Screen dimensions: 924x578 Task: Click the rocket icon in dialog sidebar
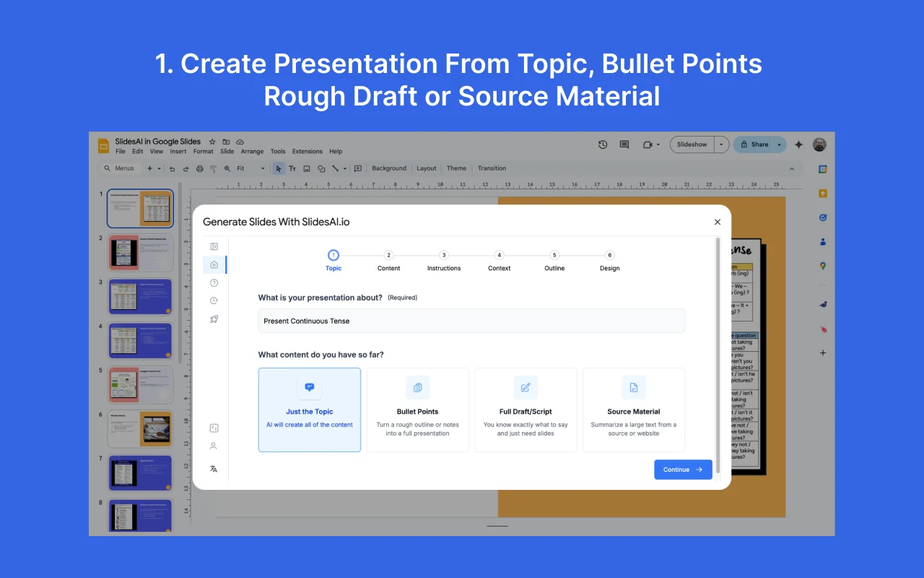[x=214, y=319]
